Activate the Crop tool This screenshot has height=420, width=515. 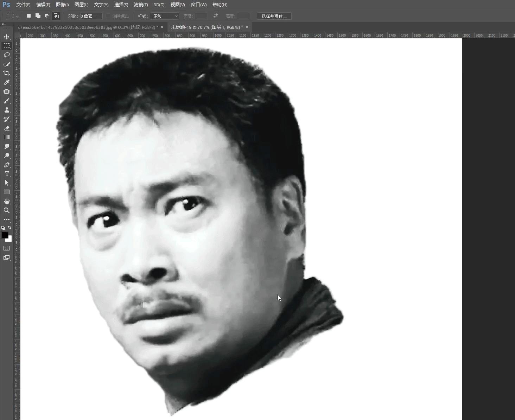tap(7, 73)
